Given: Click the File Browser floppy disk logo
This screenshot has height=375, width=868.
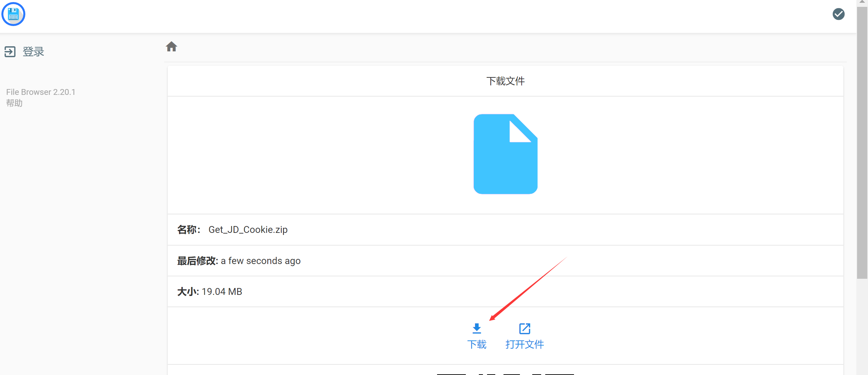Looking at the screenshot, I should point(13,14).
